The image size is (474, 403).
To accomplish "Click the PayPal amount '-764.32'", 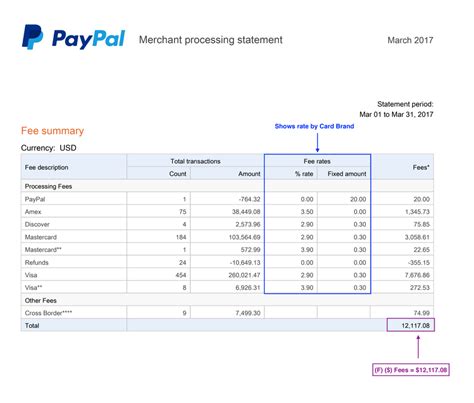I will (249, 199).
